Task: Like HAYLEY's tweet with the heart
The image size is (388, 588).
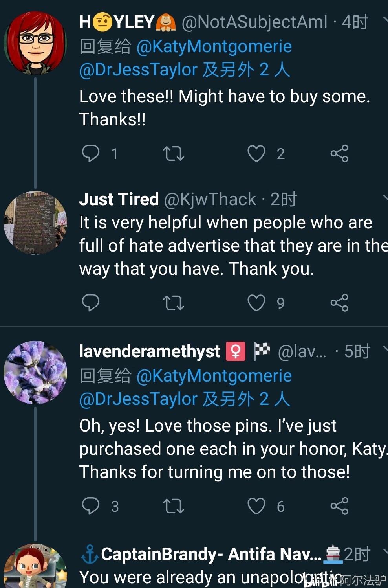Action: [x=256, y=153]
